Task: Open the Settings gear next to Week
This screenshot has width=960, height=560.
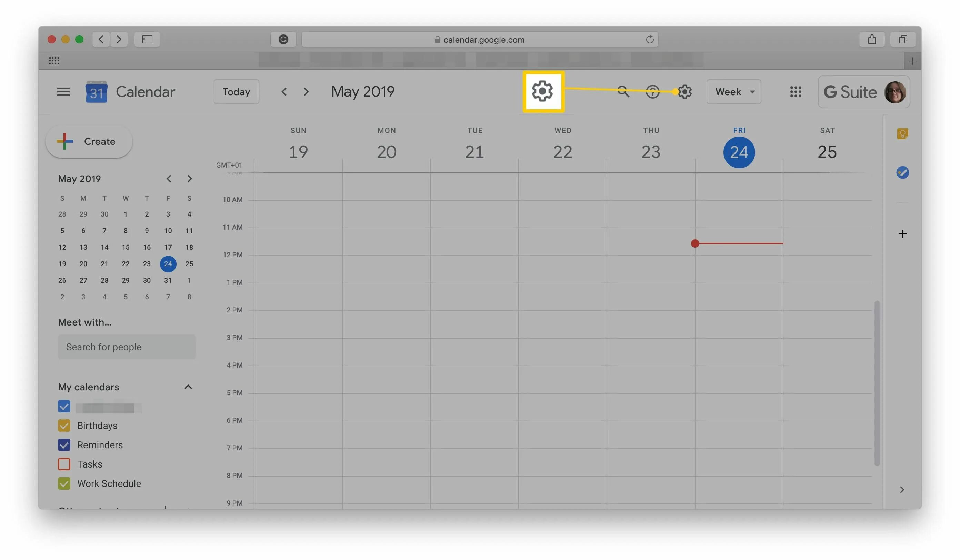Action: (685, 92)
